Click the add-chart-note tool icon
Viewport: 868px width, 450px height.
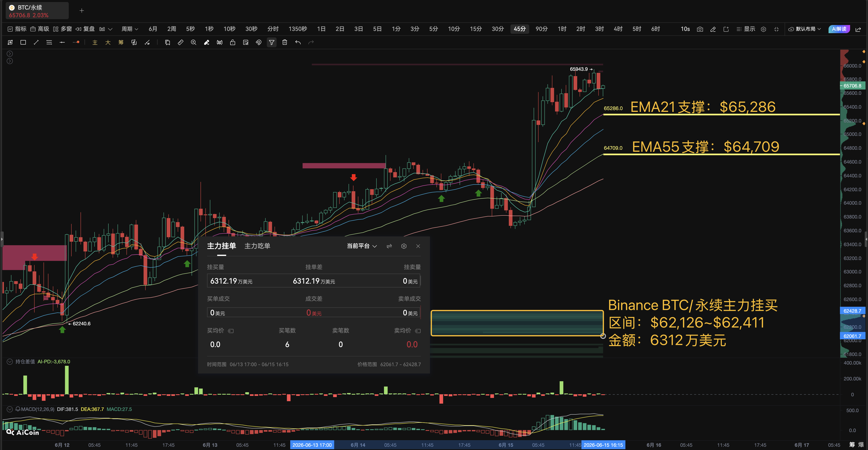point(246,43)
